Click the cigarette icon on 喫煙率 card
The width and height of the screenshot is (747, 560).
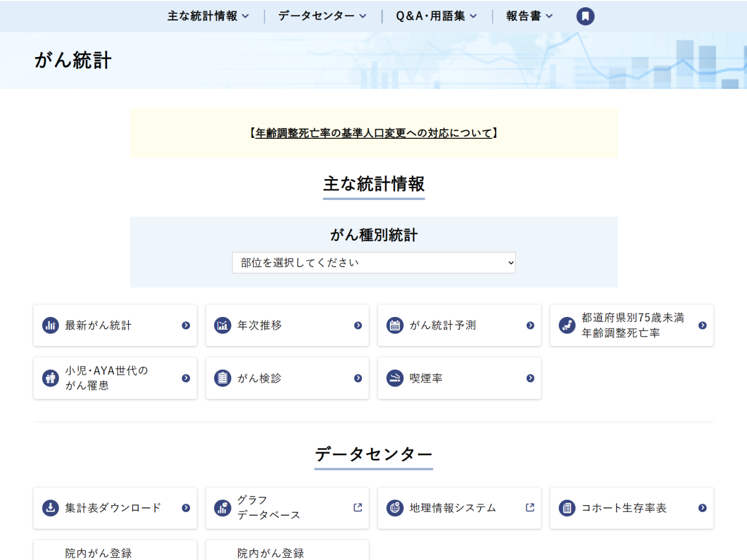tap(395, 378)
